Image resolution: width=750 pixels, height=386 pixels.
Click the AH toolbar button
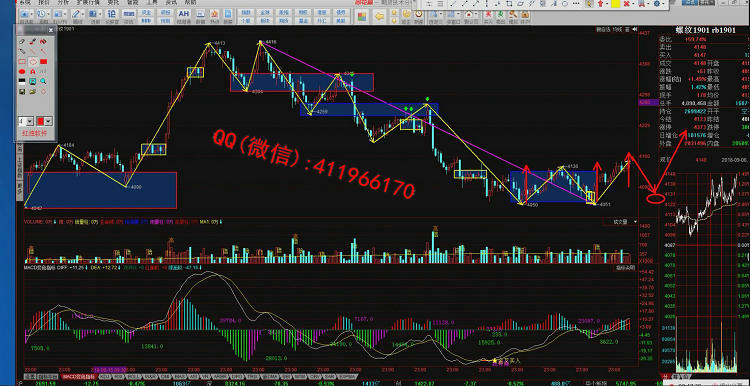click(183, 14)
